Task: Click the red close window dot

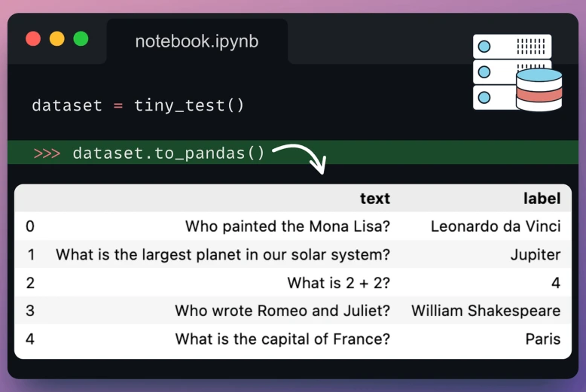Action: (33, 39)
